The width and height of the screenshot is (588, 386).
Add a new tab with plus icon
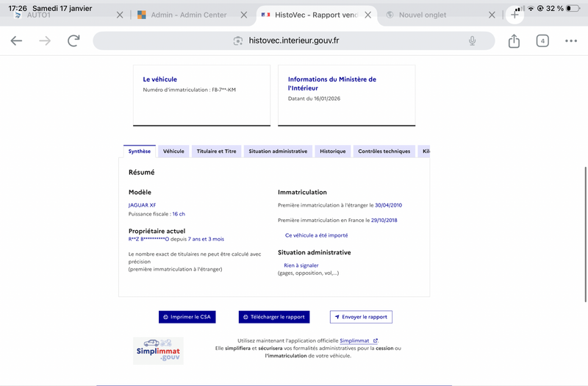(514, 15)
